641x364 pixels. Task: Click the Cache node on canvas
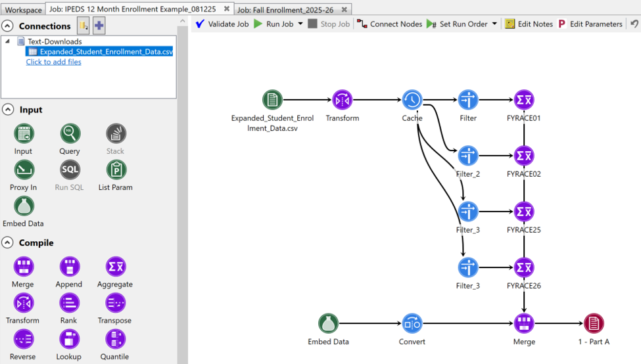(412, 100)
